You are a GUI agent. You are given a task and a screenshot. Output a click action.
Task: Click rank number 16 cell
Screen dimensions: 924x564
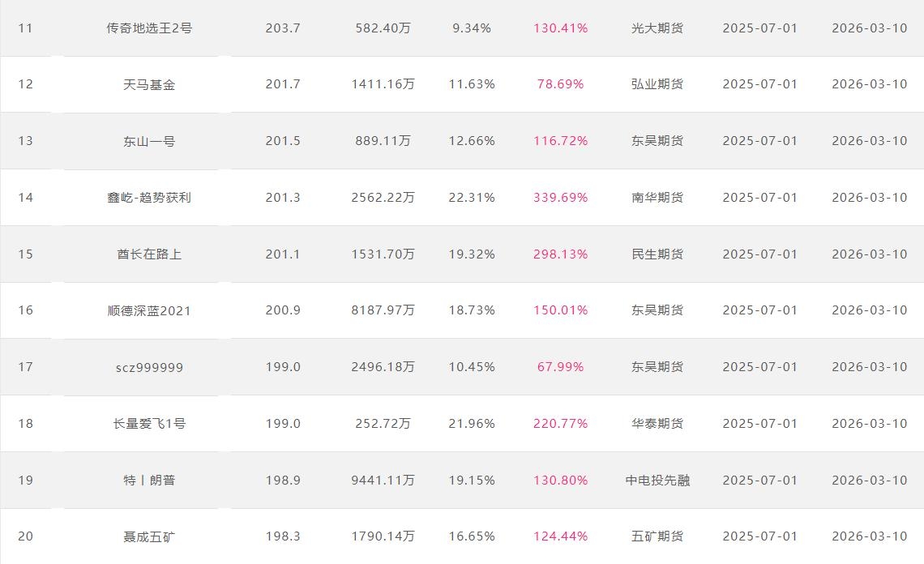tap(26, 310)
